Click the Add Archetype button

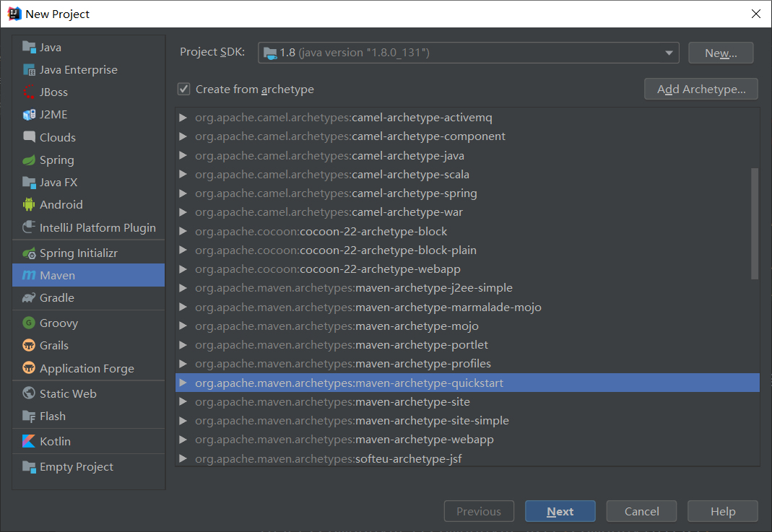pyautogui.click(x=700, y=89)
